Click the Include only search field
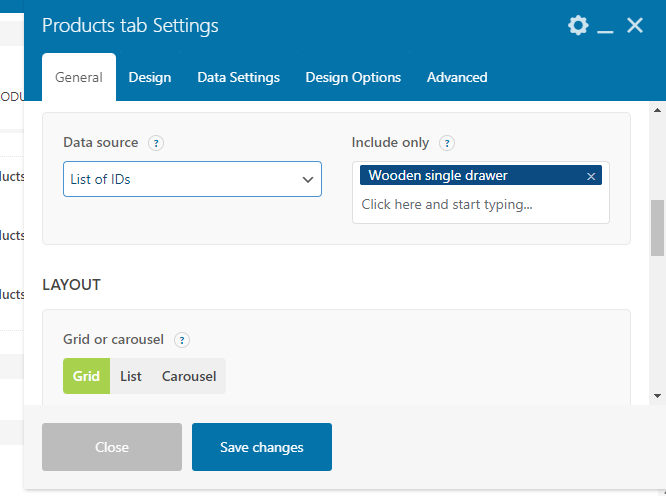Screen dimensions: 666x496 point(480,205)
